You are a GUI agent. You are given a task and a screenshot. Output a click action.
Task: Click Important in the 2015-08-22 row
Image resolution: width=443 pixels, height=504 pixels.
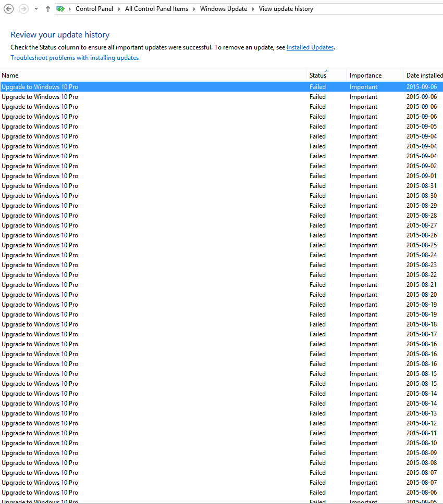[364, 275]
